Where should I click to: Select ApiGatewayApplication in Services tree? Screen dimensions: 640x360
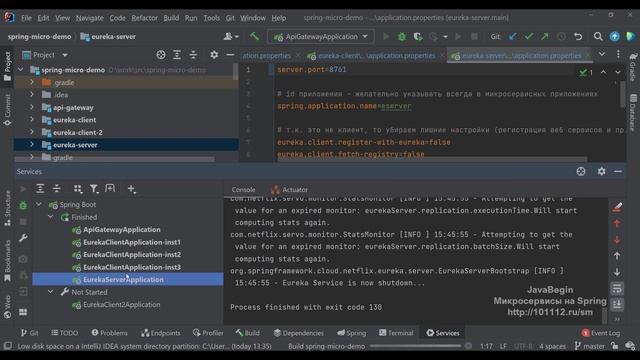click(122, 230)
